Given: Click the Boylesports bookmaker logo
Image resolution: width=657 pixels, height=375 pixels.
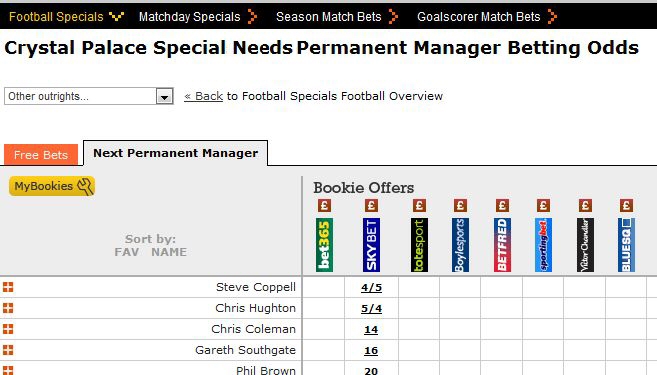Looking at the screenshot, I should [x=460, y=245].
